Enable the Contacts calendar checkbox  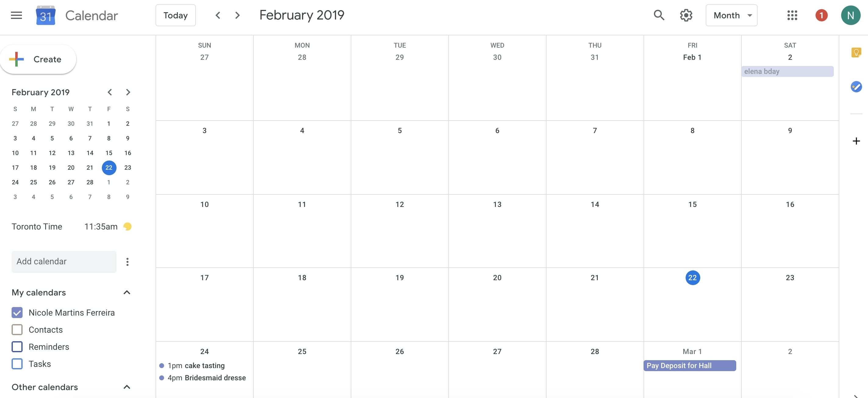[16, 329]
